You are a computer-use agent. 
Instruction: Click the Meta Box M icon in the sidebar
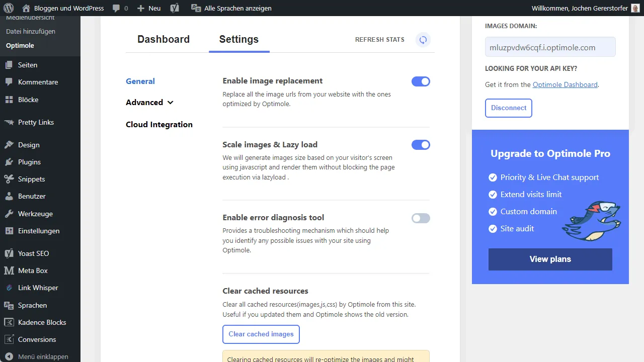9,270
